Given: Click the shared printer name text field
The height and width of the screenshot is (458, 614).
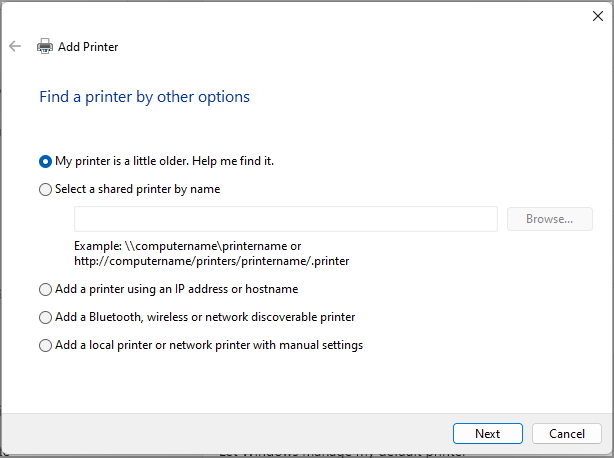Looking at the screenshot, I should 285,219.
